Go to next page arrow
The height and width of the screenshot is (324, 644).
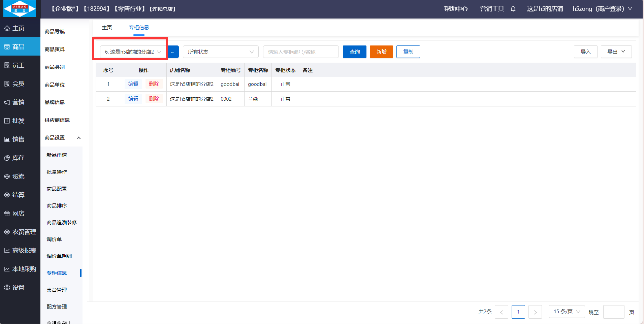coord(535,312)
